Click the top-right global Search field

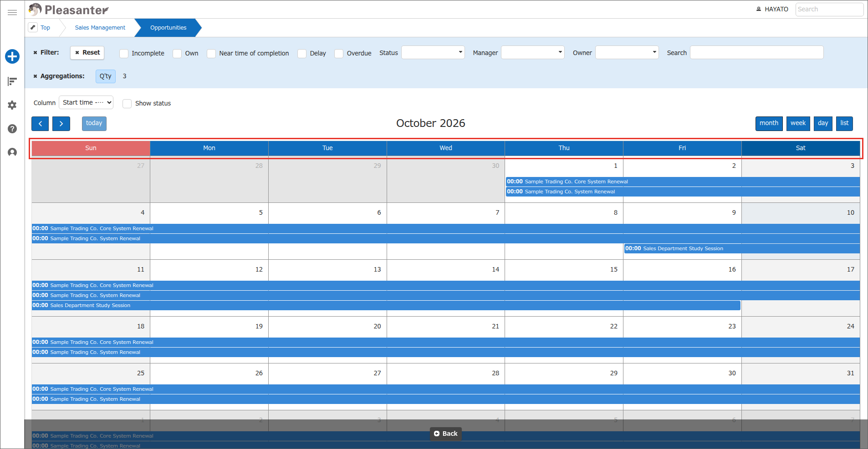829,9
